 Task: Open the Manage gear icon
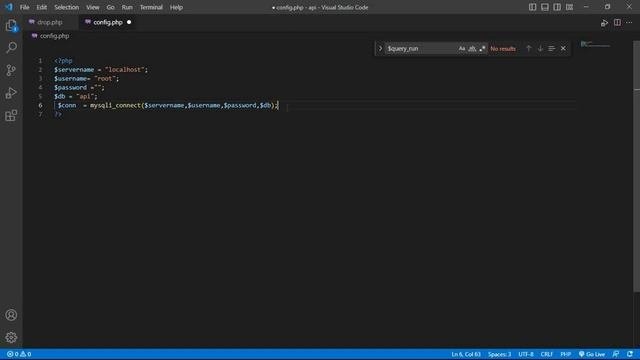pyautogui.click(x=11, y=337)
